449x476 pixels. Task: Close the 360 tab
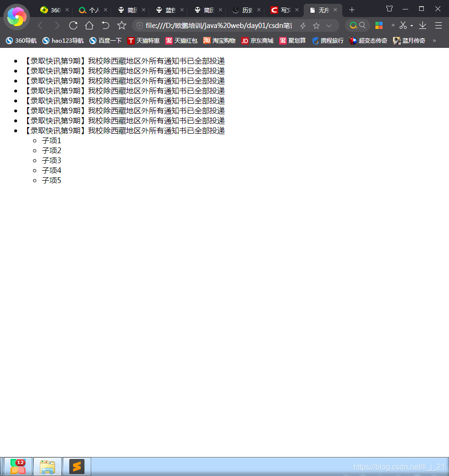tap(67, 9)
